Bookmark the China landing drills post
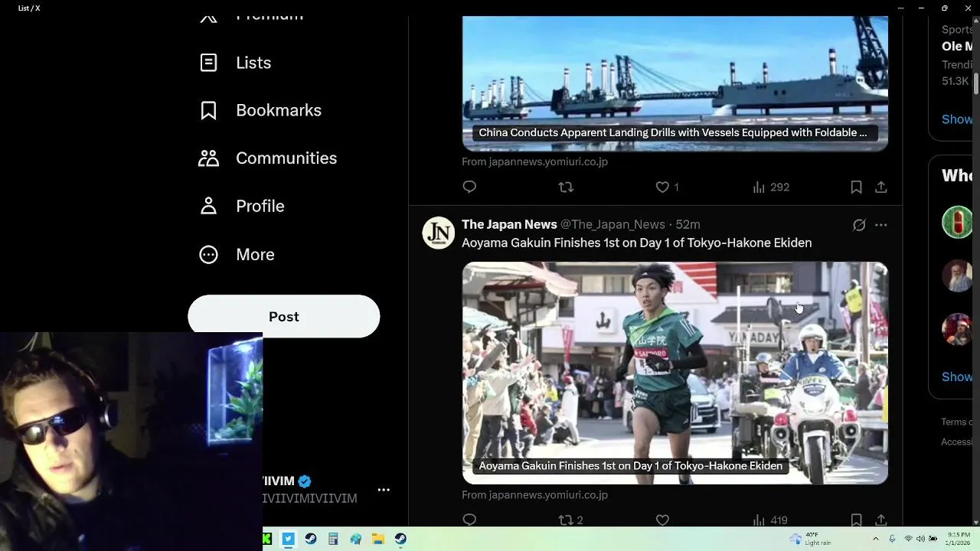980x551 pixels. click(856, 187)
